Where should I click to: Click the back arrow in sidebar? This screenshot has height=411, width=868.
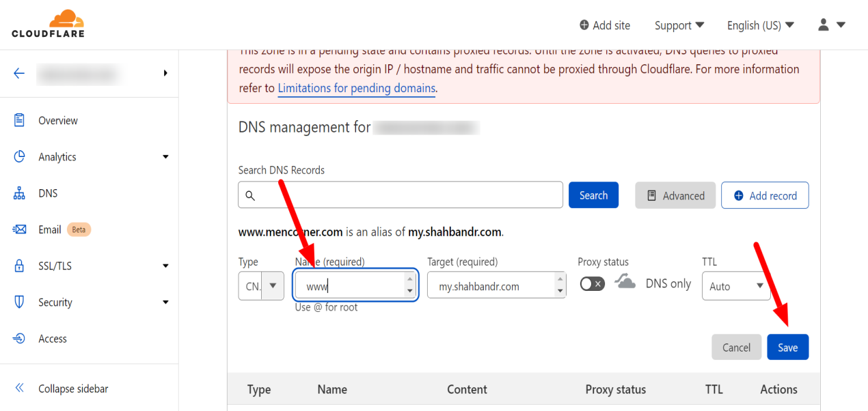19,73
